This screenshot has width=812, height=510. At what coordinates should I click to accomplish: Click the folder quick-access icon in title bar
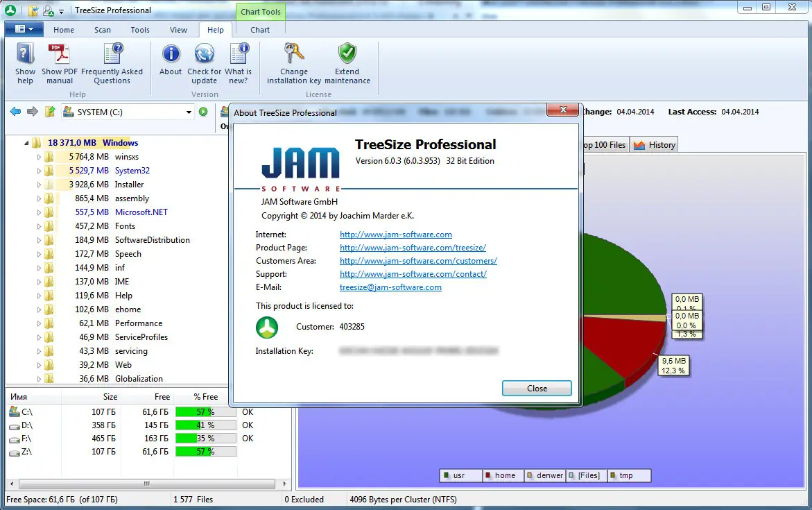(x=33, y=10)
